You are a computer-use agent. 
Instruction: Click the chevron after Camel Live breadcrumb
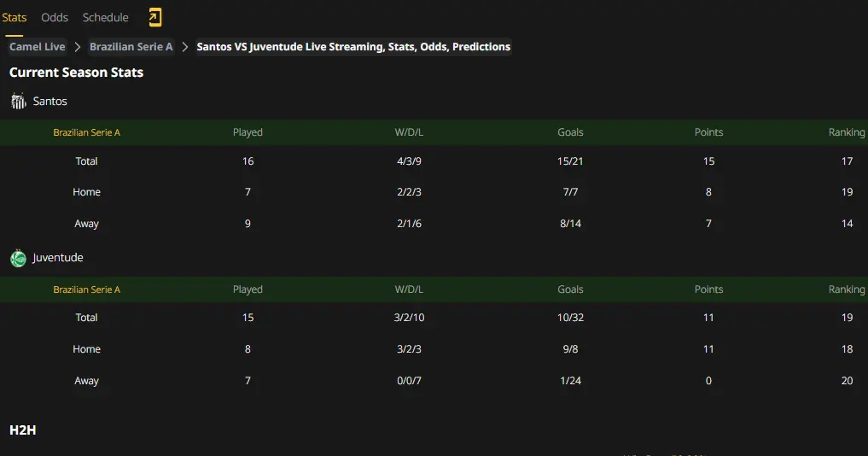(78, 47)
